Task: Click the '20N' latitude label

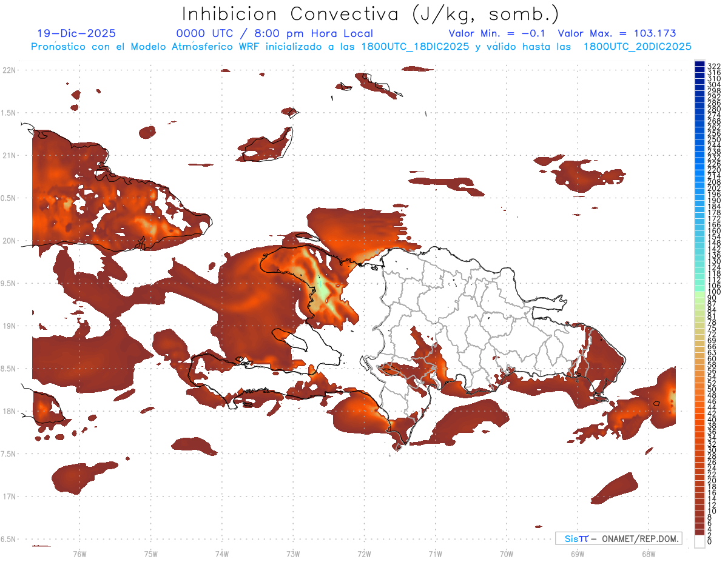Action: [8, 241]
